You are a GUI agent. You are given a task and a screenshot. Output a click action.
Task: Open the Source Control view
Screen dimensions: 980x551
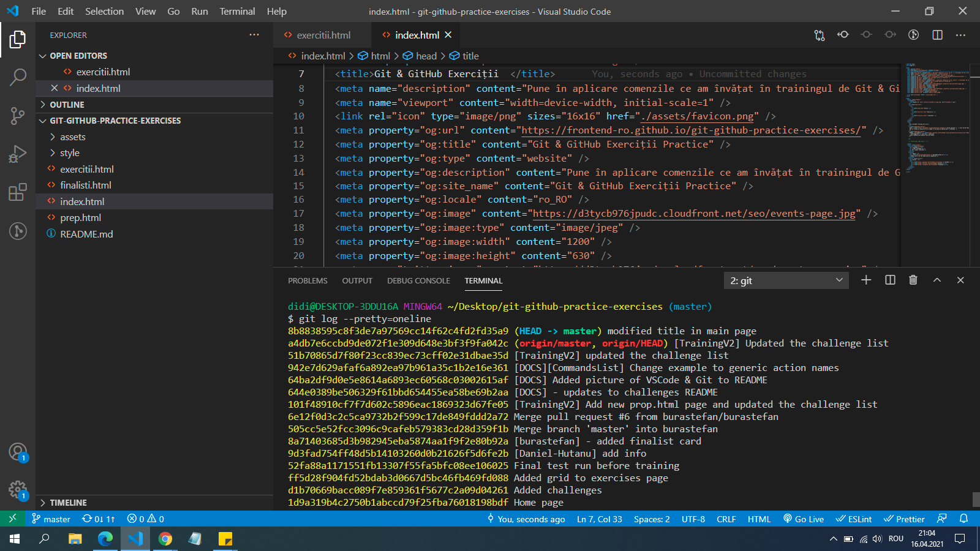18,116
